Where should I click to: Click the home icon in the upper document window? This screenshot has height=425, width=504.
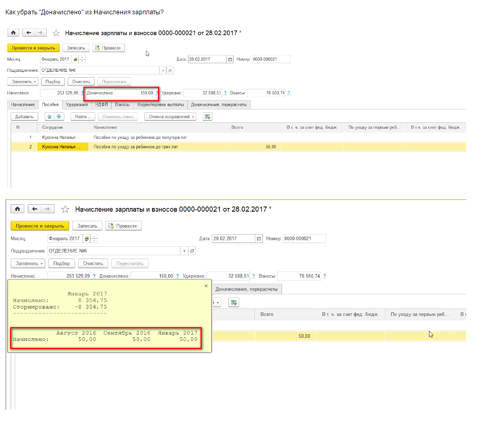pyautogui.click(x=13, y=33)
